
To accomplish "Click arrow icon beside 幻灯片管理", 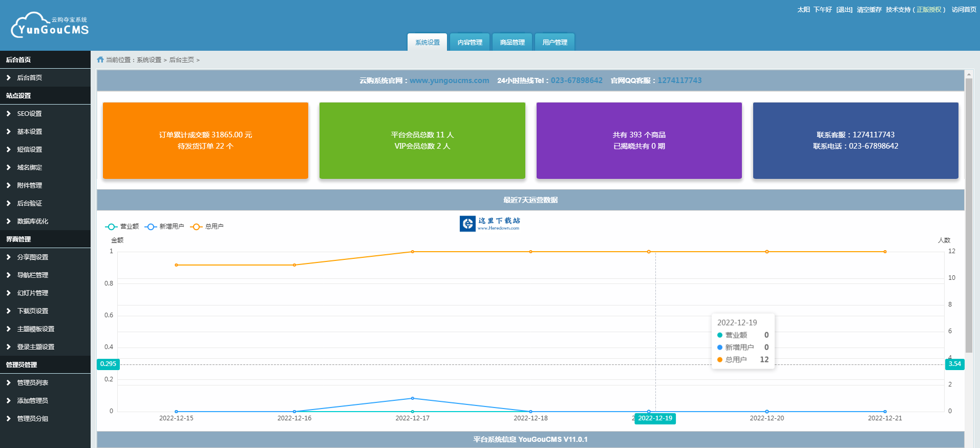I will coord(8,293).
